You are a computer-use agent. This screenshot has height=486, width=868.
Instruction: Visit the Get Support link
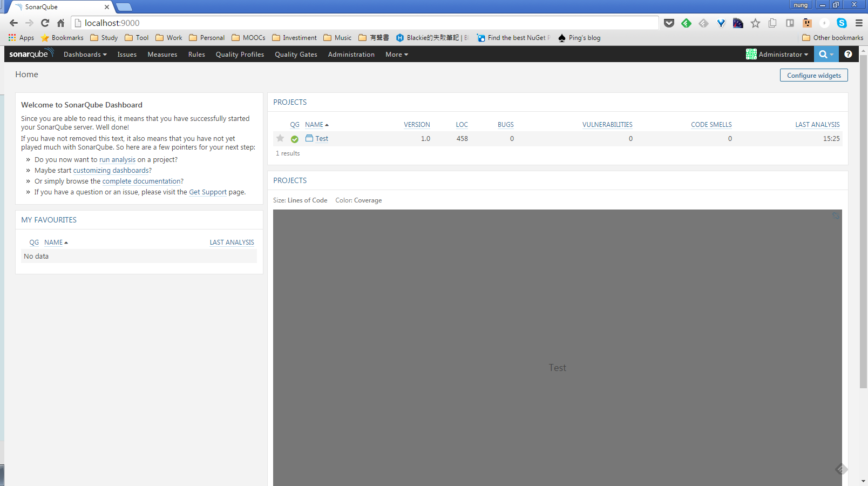point(208,192)
